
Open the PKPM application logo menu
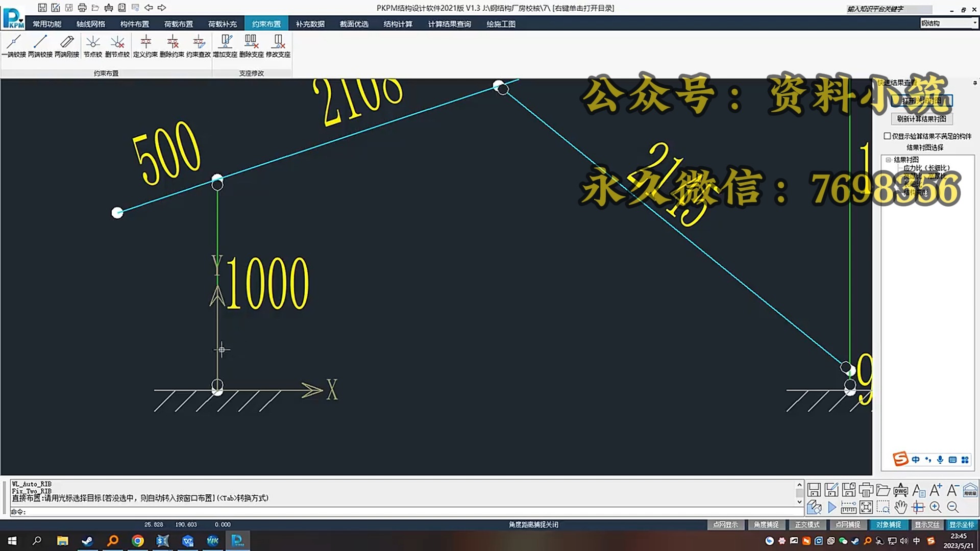pos(14,18)
